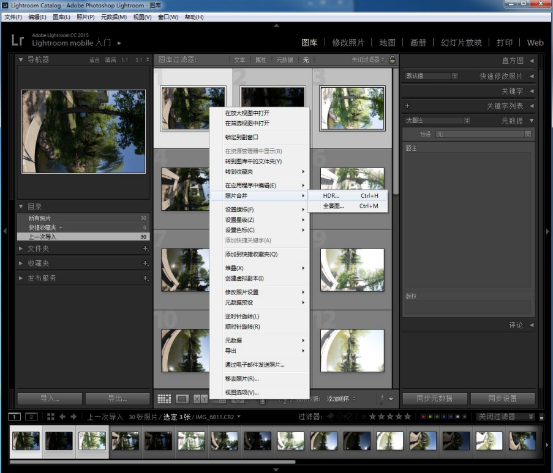
Task: Expand the 文件夹 panel
Action: 21,249
